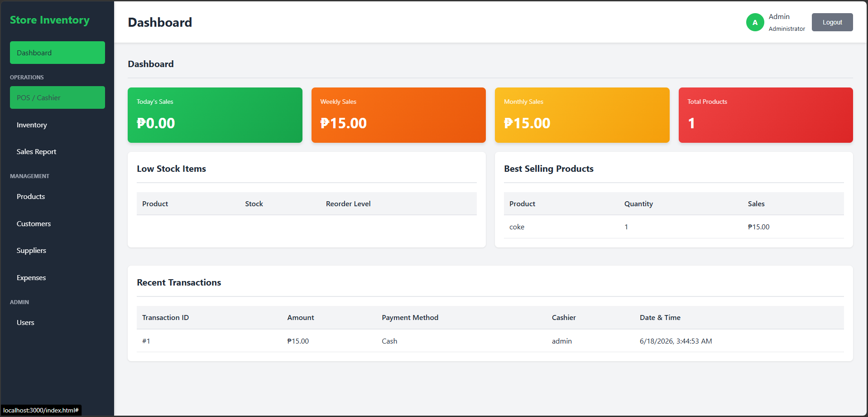Screen dimensions: 868x417
Task: Open the Sales Report page
Action: [58, 151]
